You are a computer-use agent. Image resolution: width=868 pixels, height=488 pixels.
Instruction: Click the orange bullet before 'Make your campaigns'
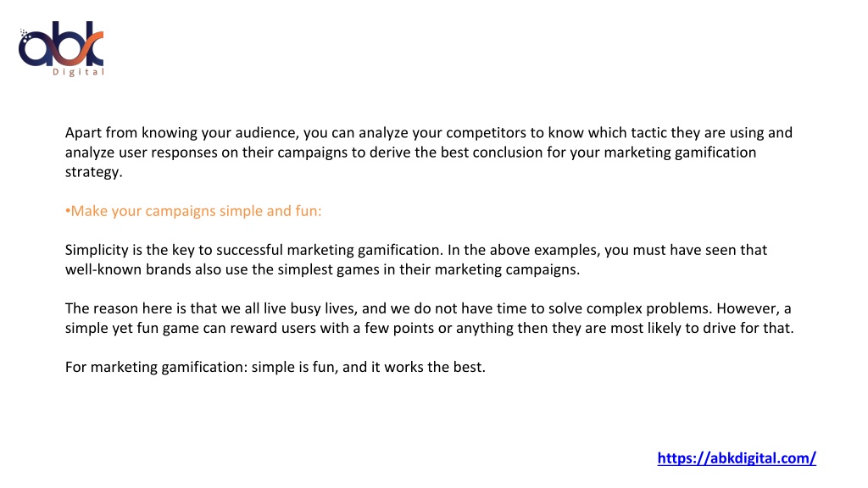[68, 211]
